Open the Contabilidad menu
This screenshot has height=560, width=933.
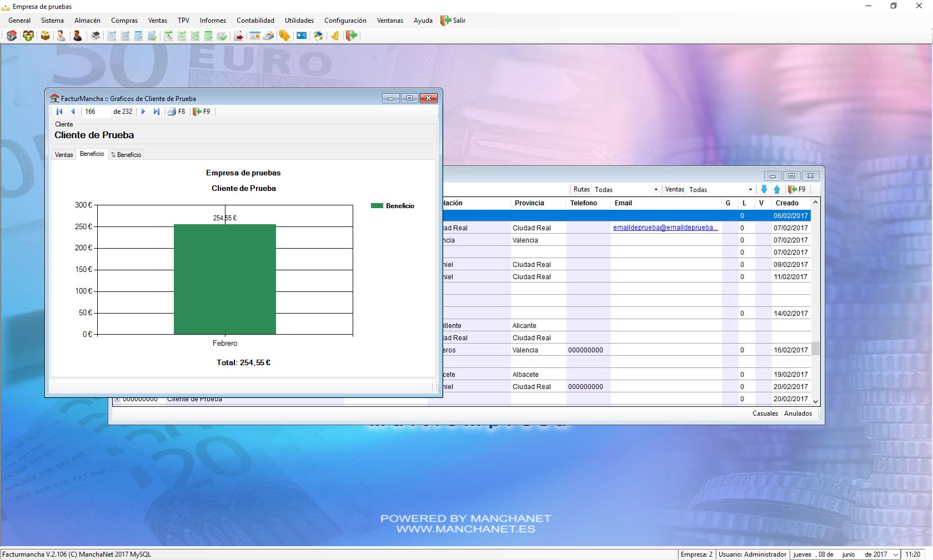(x=255, y=21)
